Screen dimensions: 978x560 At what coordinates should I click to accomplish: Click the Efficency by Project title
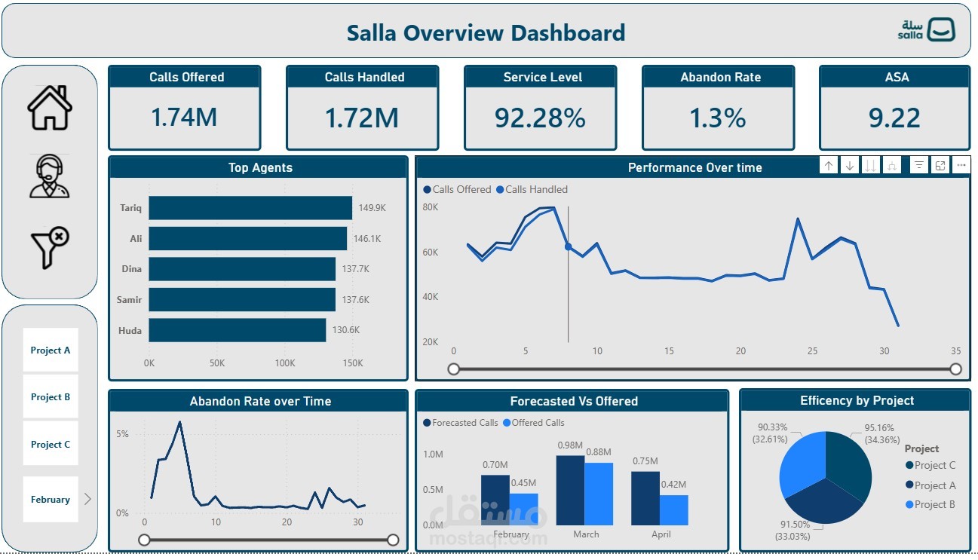(x=857, y=400)
